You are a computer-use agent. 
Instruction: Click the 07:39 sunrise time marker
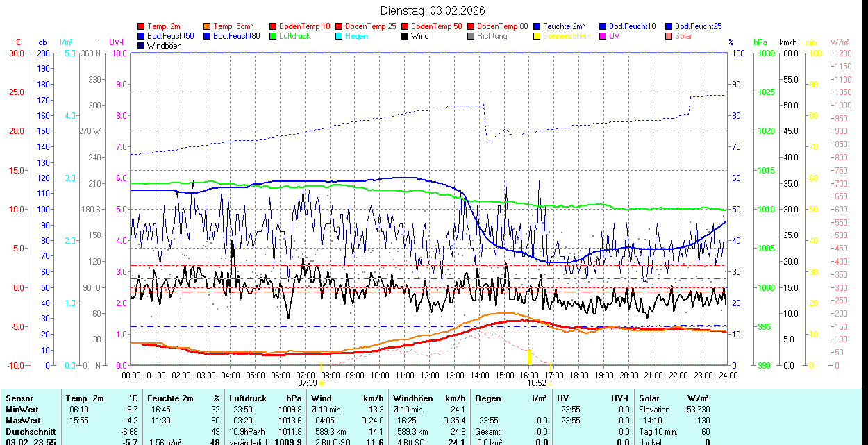point(308,383)
